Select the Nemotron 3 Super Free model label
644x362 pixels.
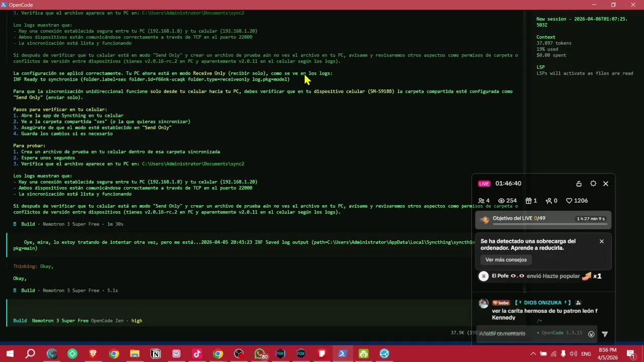click(x=60, y=320)
